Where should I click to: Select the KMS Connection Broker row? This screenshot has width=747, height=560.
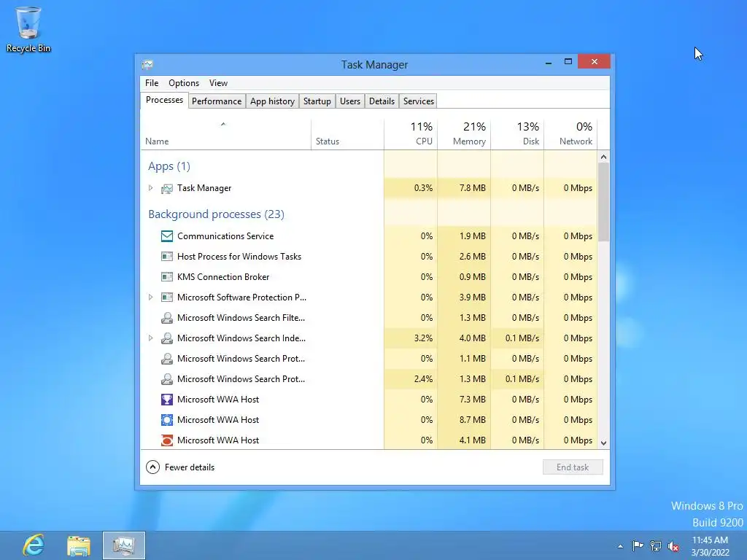(368, 277)
